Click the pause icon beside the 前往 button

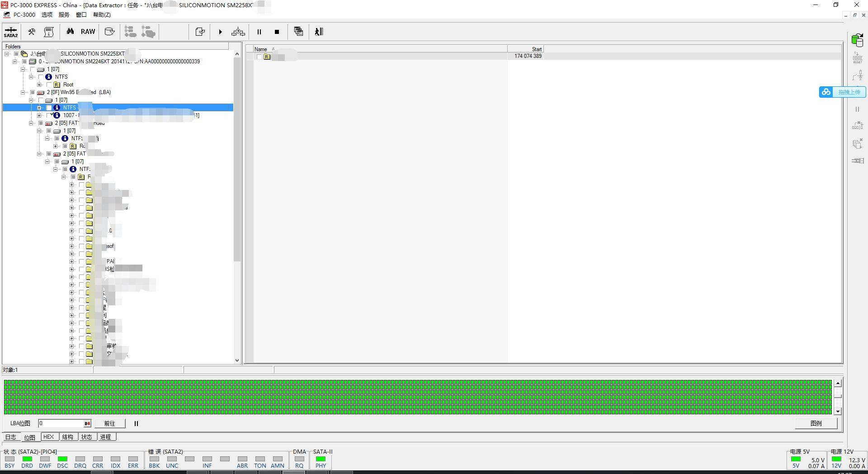[x=136, y=424]
